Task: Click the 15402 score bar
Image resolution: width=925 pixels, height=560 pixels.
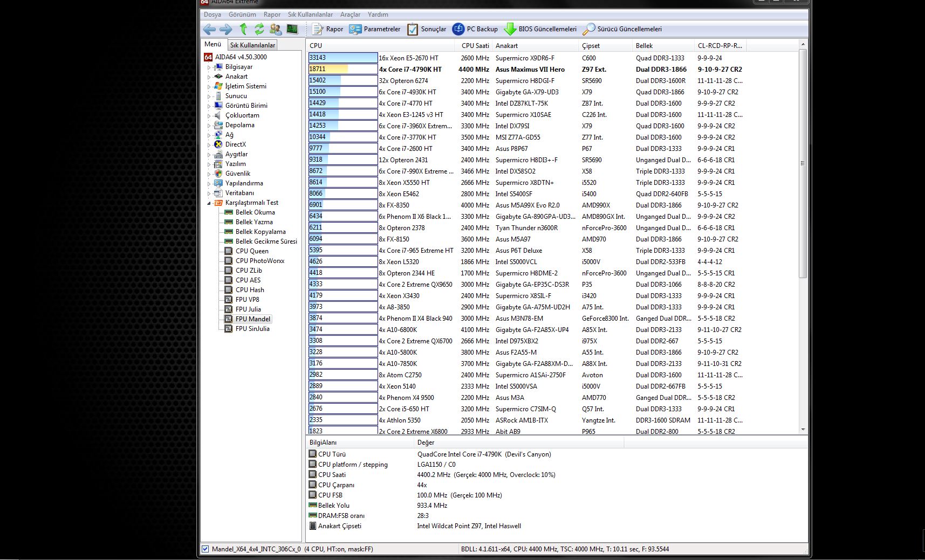Action: click(343, 80)
